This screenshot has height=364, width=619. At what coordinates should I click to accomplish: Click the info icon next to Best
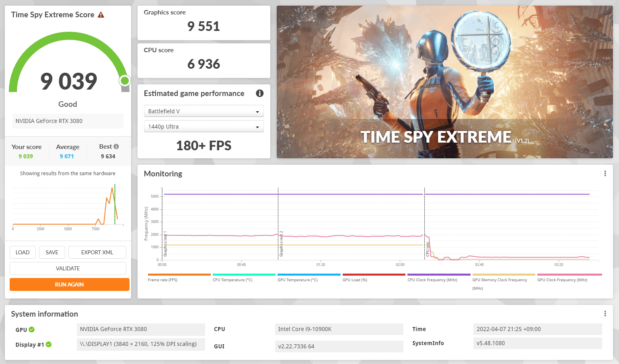116,147
